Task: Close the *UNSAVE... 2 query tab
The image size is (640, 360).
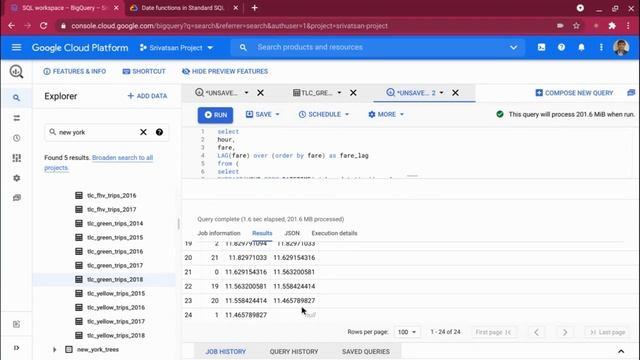Action: [455, 93]
